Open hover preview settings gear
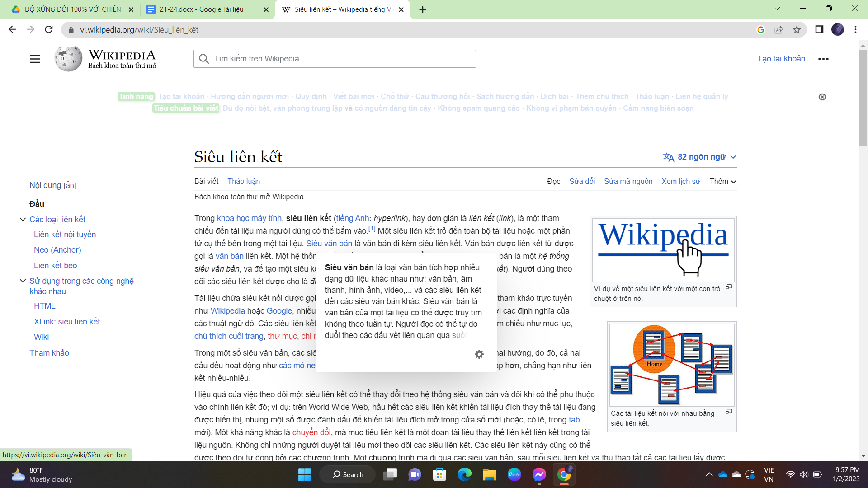868x488 pixels. (479, 354)
